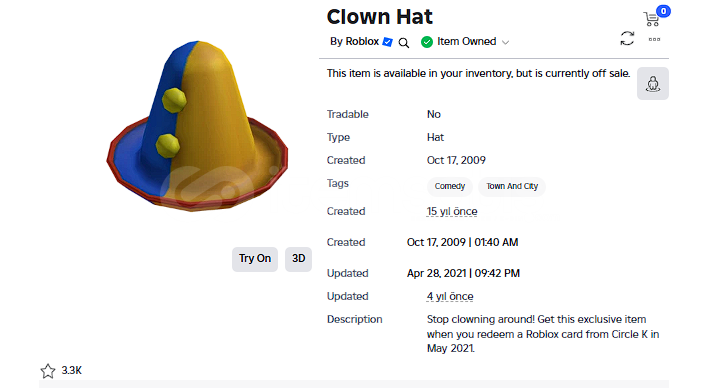
Task: Select the Town And City tag
Action: click(x=512, y=186)
